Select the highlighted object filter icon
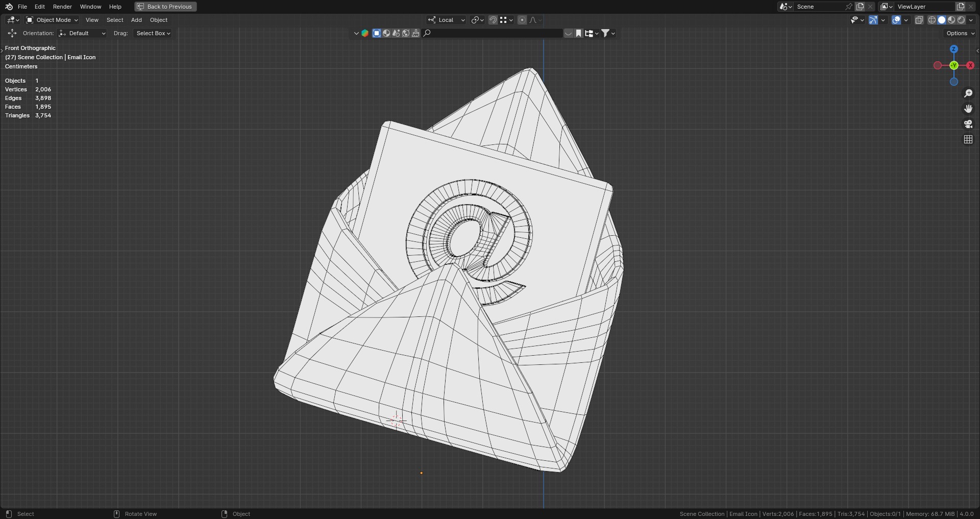The width and height of the screenshot is (980, 519). (377, 33)
